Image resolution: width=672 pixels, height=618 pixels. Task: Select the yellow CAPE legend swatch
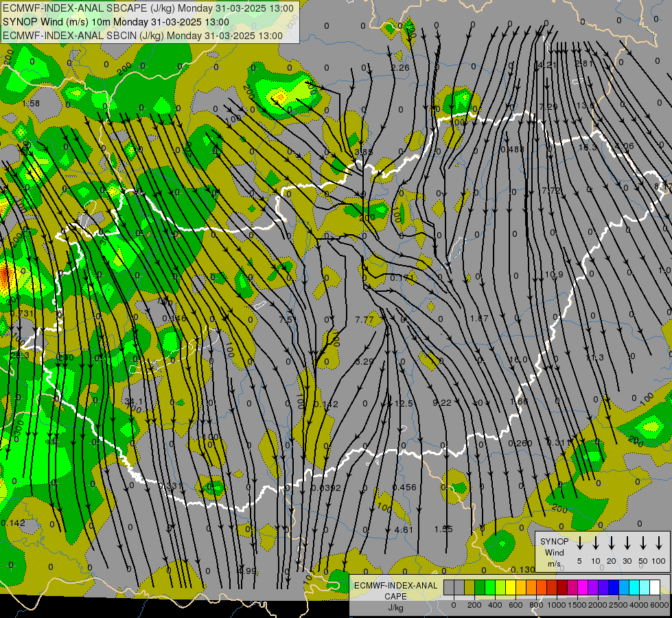[x=511, y=588]
